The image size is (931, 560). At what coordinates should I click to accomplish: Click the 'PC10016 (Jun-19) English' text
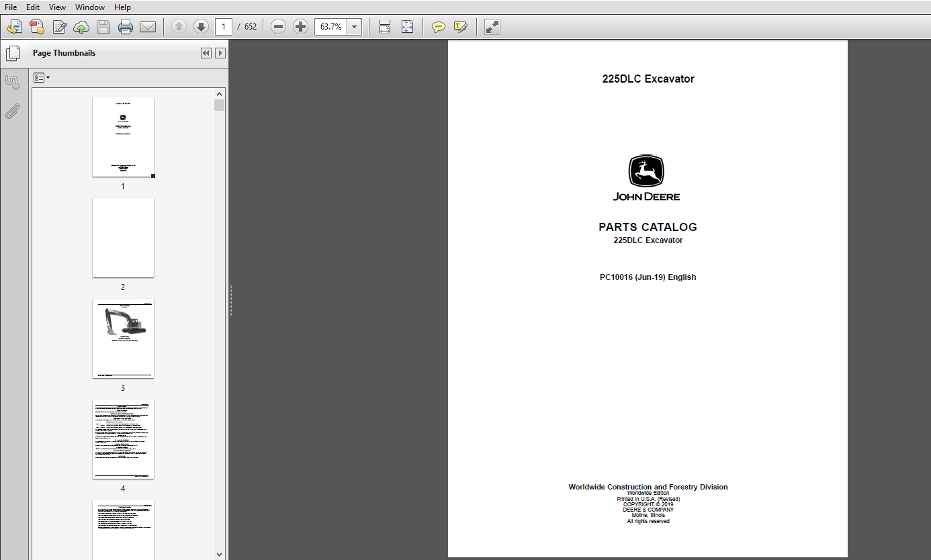[x=648, y=277]
